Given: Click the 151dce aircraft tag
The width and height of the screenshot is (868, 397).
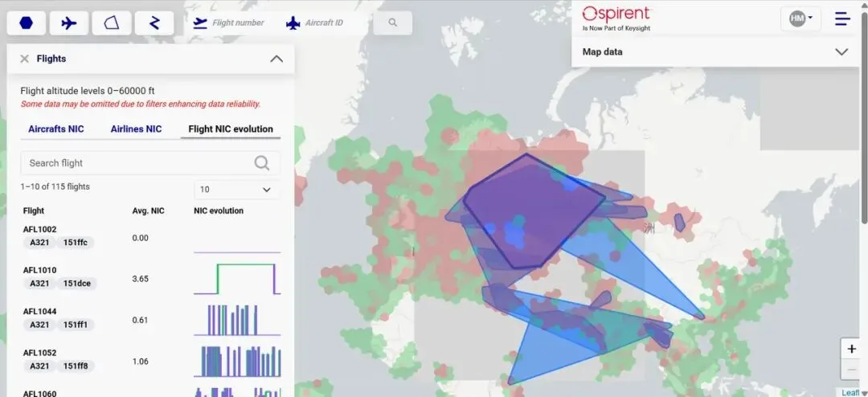Looking at the screenshot, I should point(77,284).
